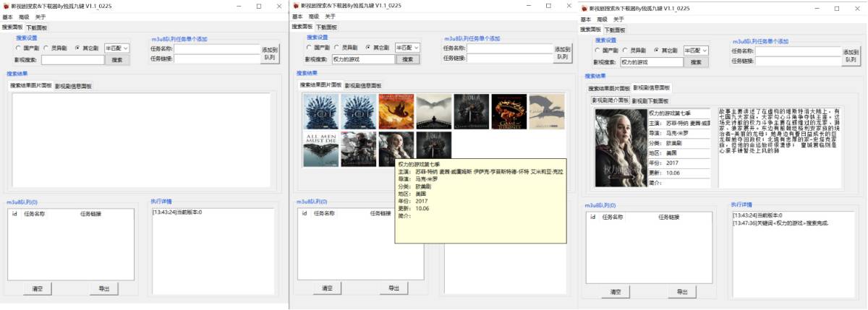Click the app icon in left window title bar

click(6, 5)
